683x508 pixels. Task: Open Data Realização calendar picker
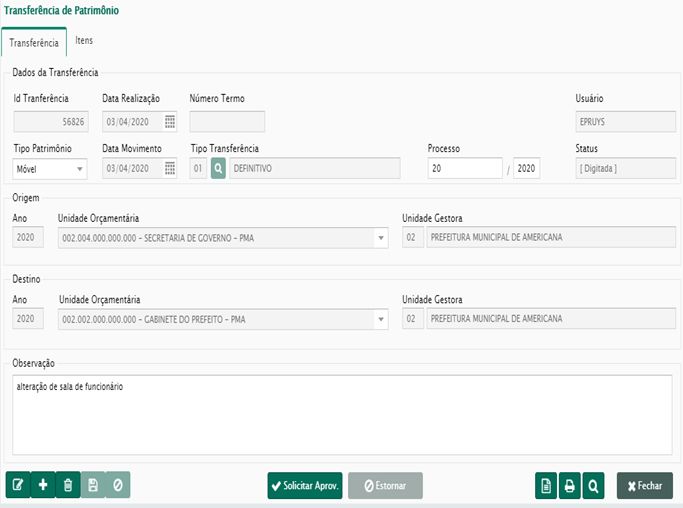(170, 122)
